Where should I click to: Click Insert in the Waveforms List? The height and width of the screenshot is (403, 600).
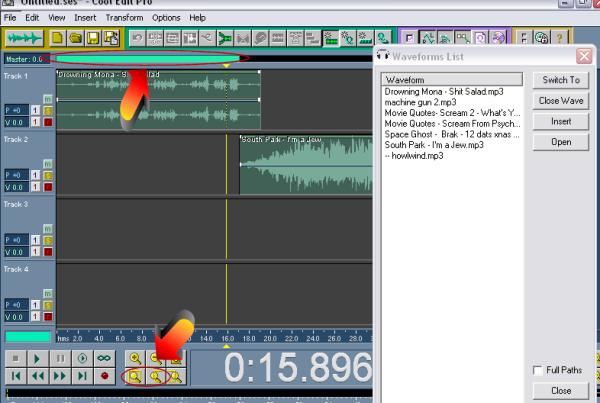(x=561, y=121)
